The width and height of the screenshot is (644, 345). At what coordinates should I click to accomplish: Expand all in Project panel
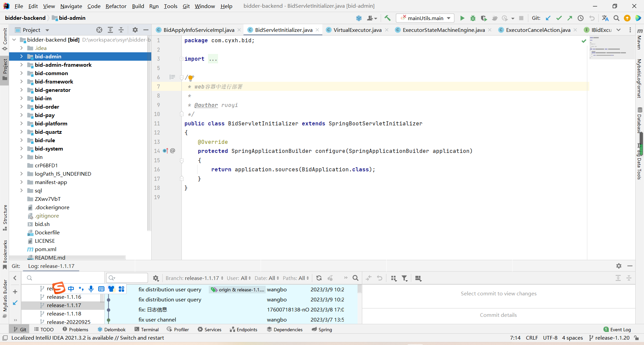[x=110, y=30]
